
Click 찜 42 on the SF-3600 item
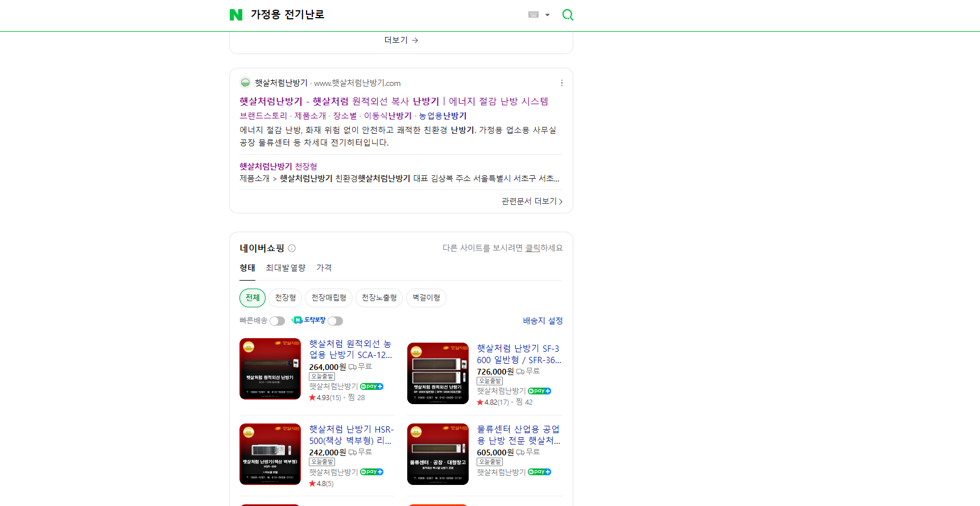point(524,402)
